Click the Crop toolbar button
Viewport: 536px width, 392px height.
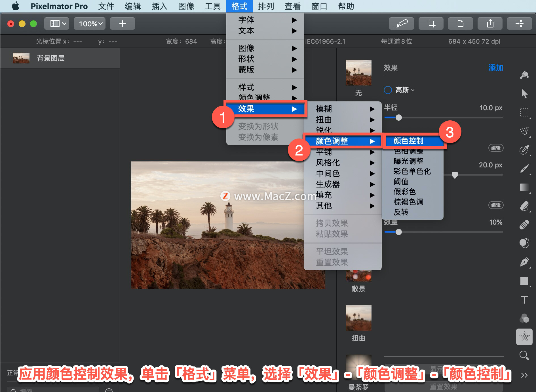click(431, 24)
